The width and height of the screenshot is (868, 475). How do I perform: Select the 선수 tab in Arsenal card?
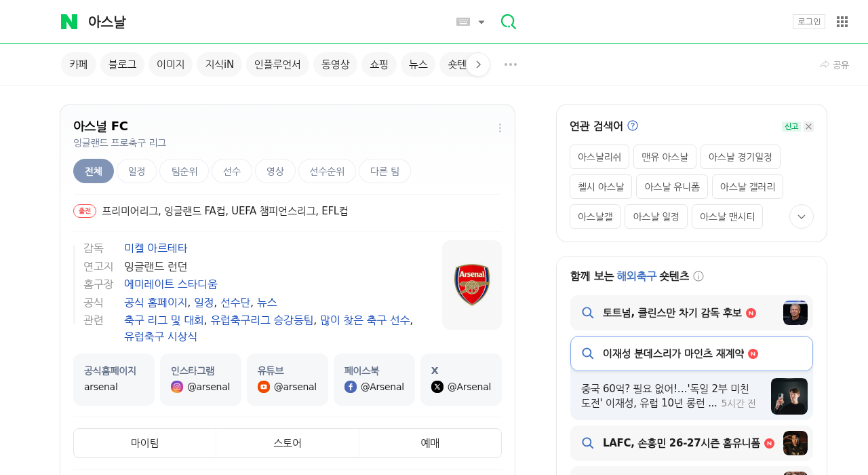231,171
